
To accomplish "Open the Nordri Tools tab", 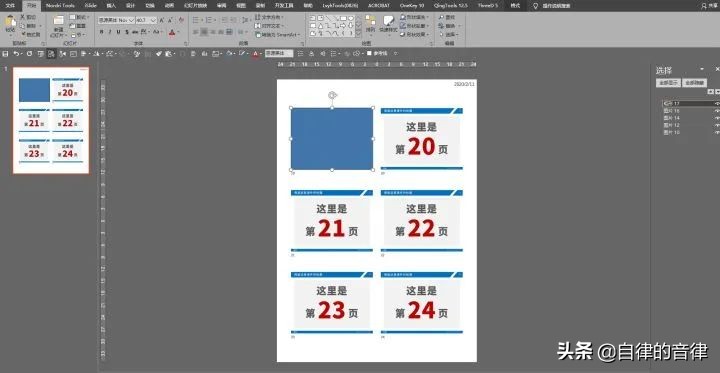I will (60, 6).
